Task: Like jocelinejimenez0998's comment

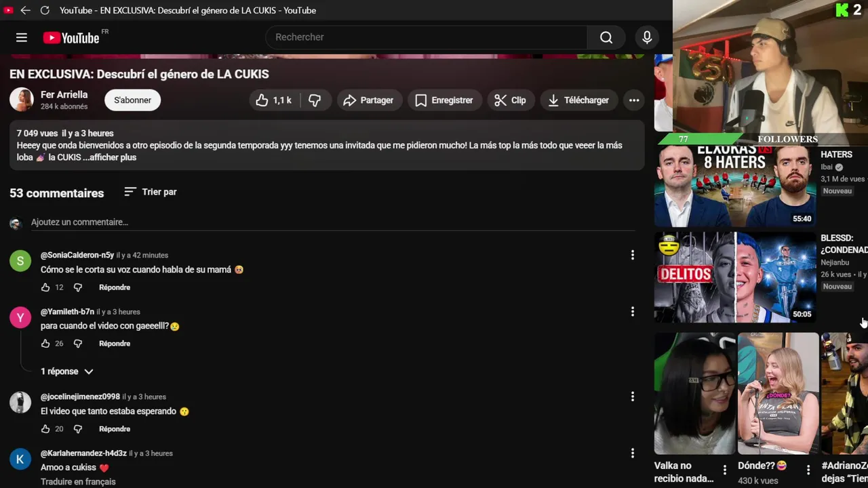Action: pyautogui.click(x=45, y=429)
